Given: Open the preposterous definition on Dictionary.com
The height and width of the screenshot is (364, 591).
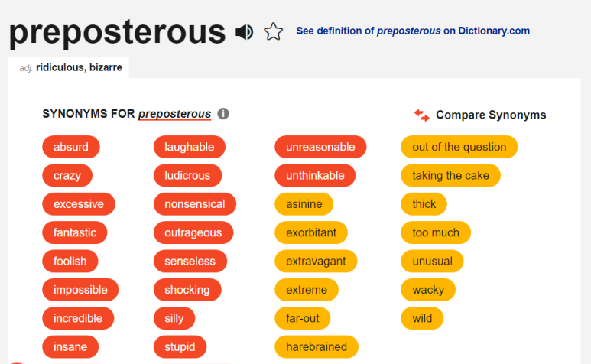Looking at the screenshot, I should click(x=413, y=31).
